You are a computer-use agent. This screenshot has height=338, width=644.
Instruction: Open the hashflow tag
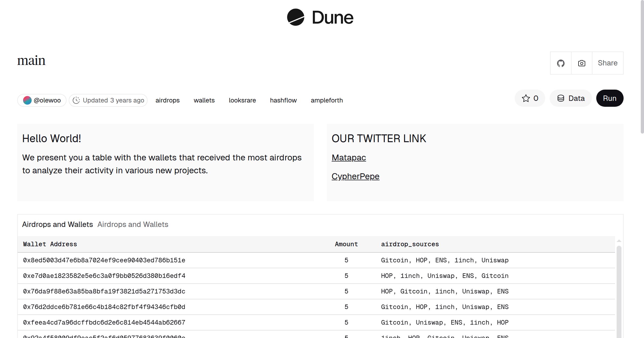pyautogui.click(x=283, y=100)
